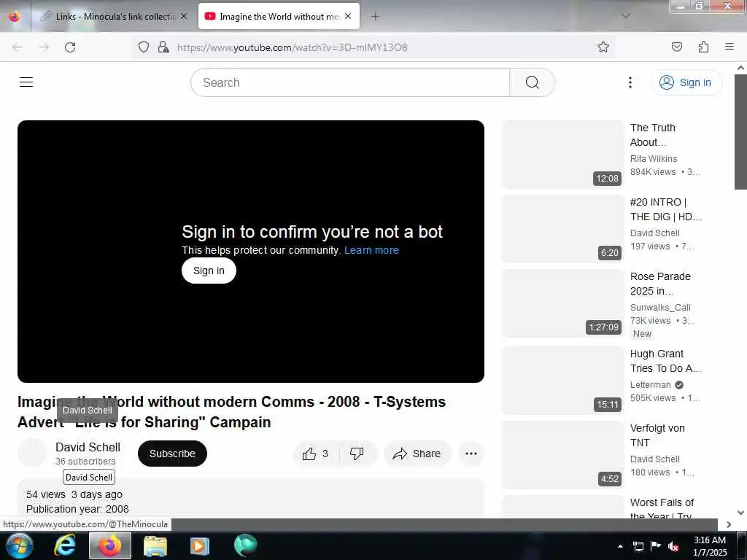Launch Internet Explorer from taskbar
The image size is (747, 560).
click(65, 545)
